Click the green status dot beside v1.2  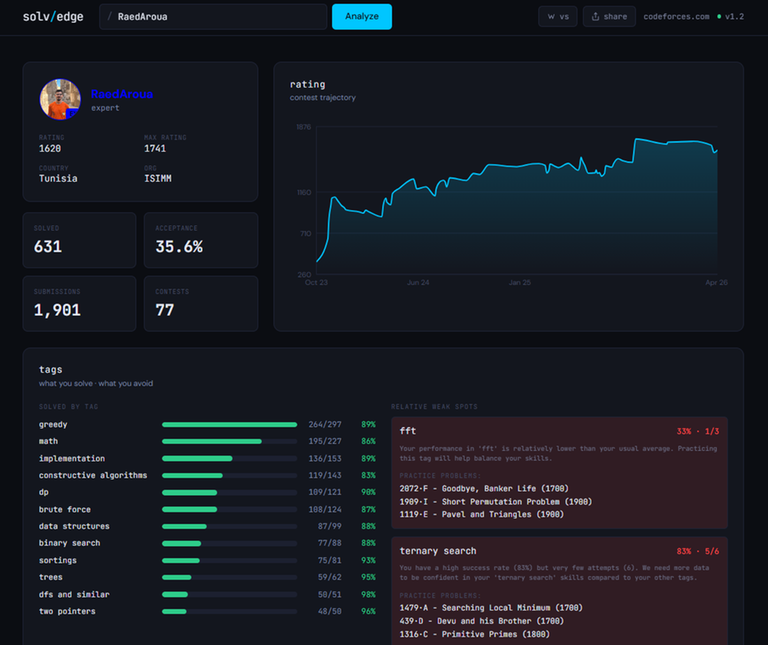pyautogui.click(x=719, y=17)
